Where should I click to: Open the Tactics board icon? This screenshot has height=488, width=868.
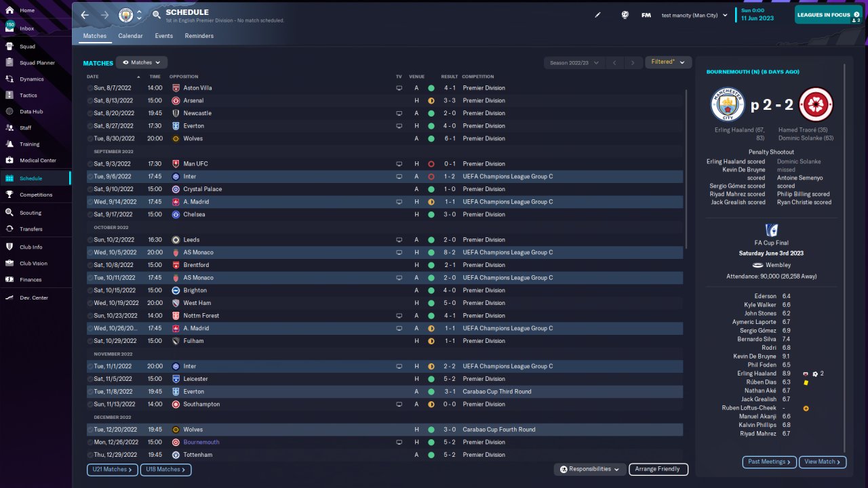[9, 96]
